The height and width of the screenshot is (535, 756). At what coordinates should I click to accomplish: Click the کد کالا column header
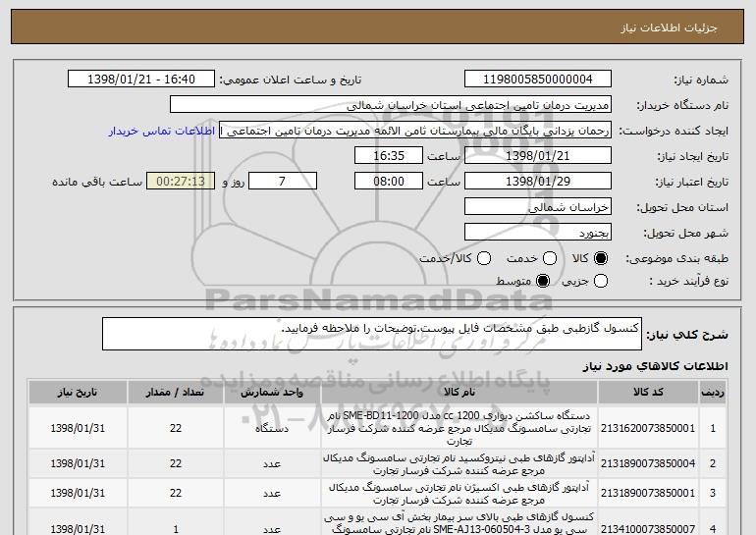(x=648, y=393)
